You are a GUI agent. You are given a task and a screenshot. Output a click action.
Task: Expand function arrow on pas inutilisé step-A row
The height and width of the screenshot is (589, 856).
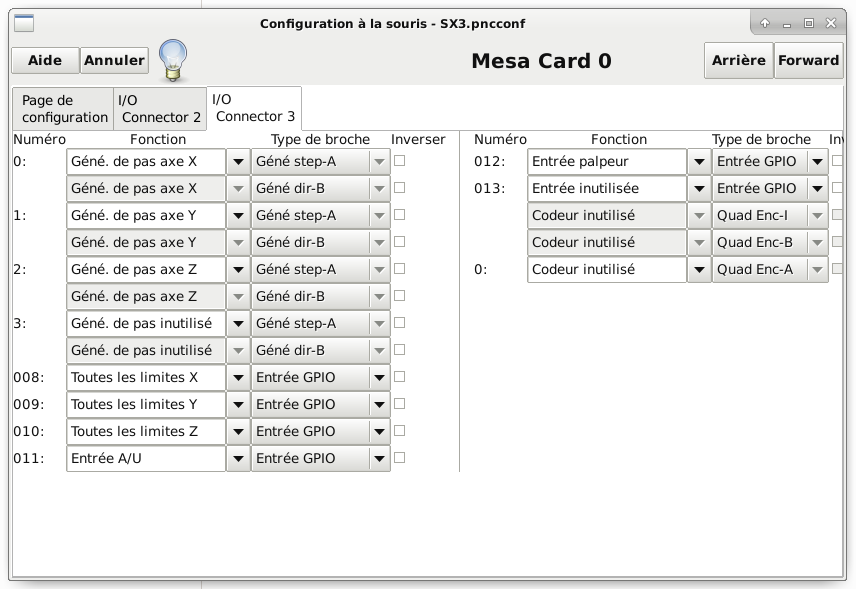238,324
